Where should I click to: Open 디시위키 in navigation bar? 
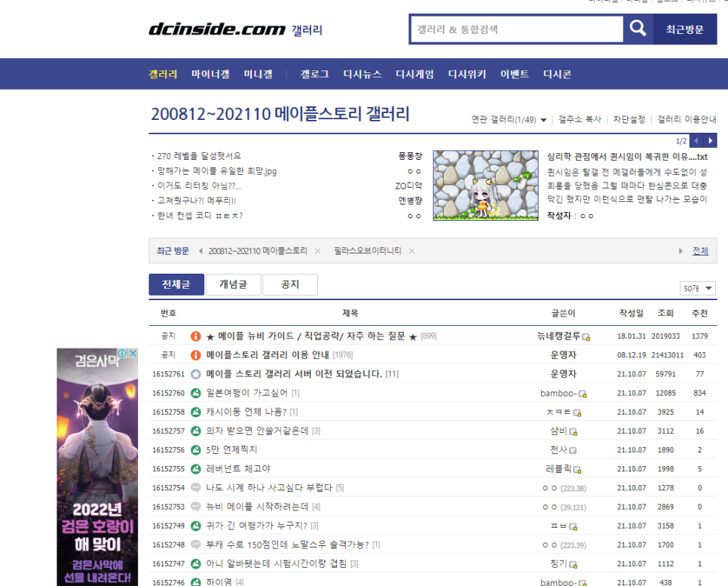pos(467,74)
